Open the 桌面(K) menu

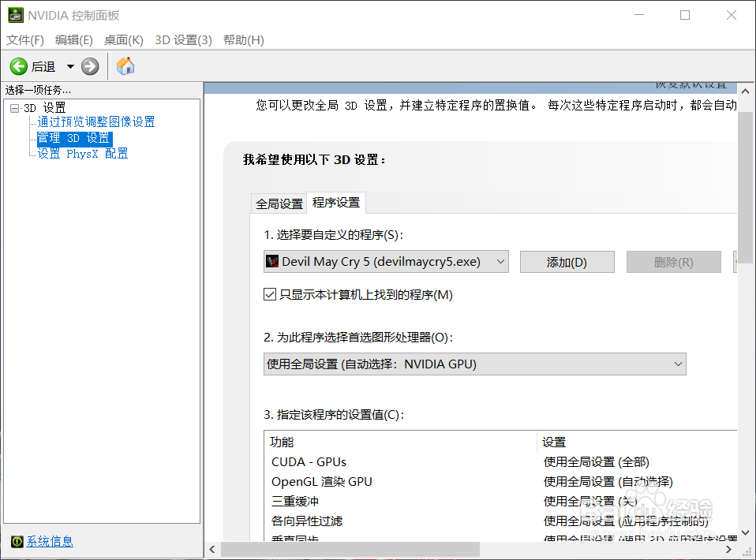pyautogui.click(x=123, y=40)
